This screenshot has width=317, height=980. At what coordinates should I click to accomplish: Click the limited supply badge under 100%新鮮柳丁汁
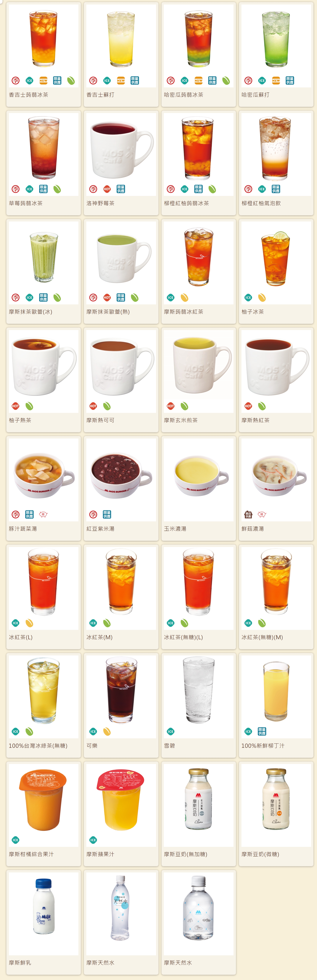[262, 731]
